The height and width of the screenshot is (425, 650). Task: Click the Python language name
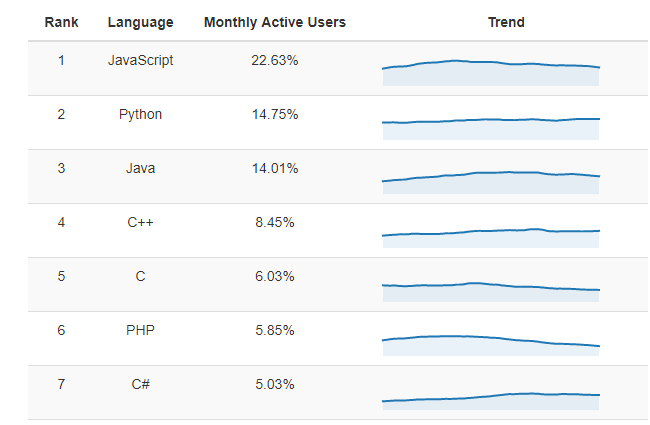point(141,114)
